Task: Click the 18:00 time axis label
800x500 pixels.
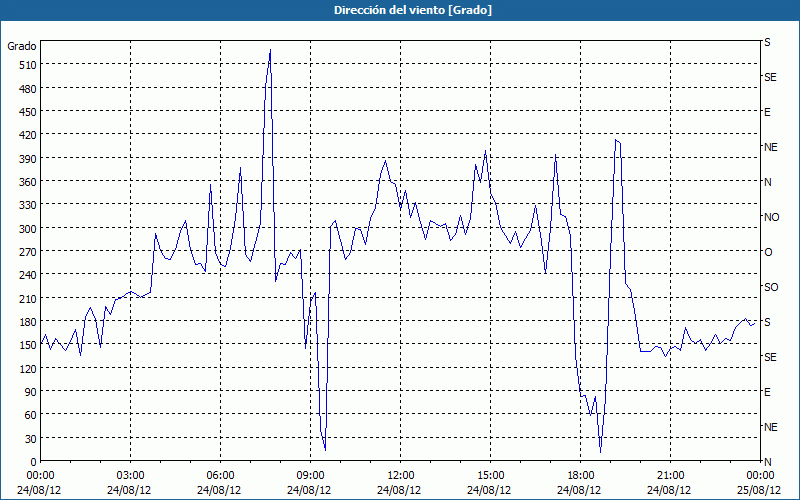Action: pyautogui.click(x=580, y=476)
